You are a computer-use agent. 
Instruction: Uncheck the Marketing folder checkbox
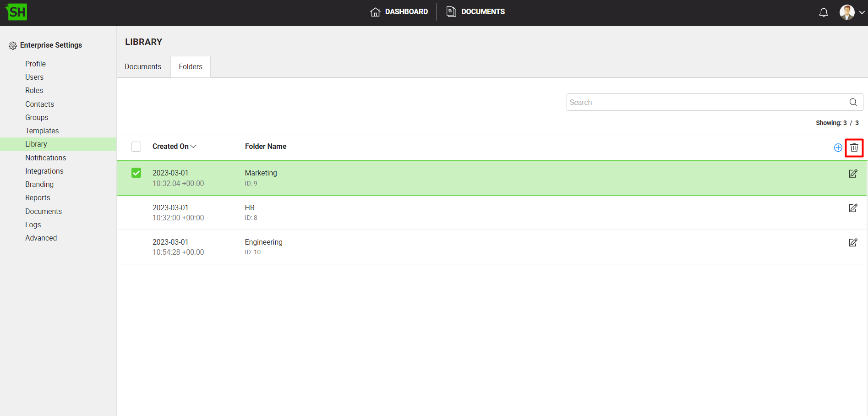tap(136, 173)
